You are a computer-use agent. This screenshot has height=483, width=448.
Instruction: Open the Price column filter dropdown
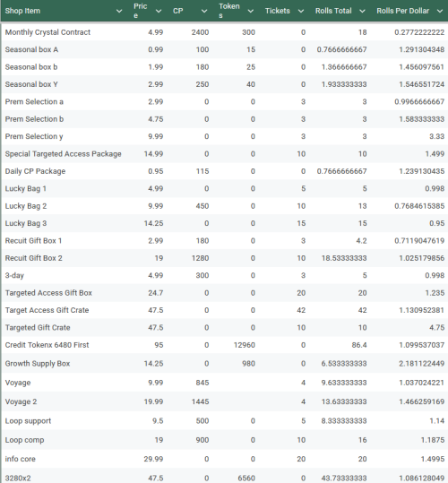pyautogui.click(x=159, y=11)
